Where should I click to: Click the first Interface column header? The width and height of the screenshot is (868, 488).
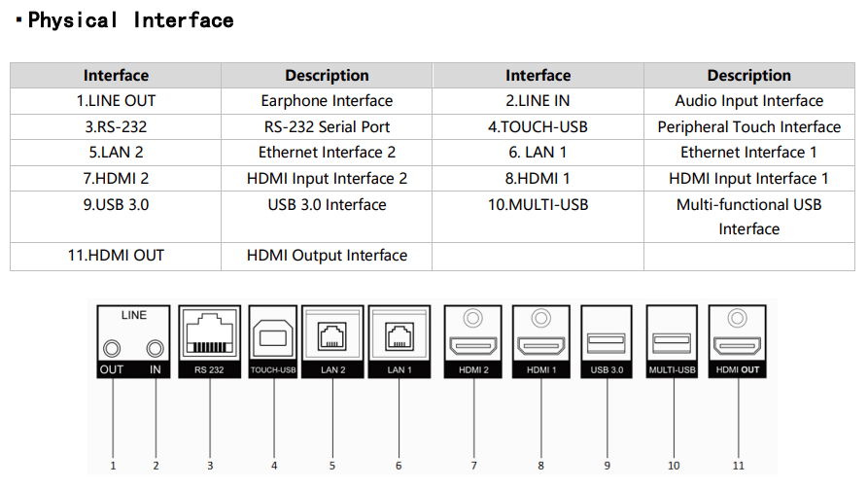[116, 75]
